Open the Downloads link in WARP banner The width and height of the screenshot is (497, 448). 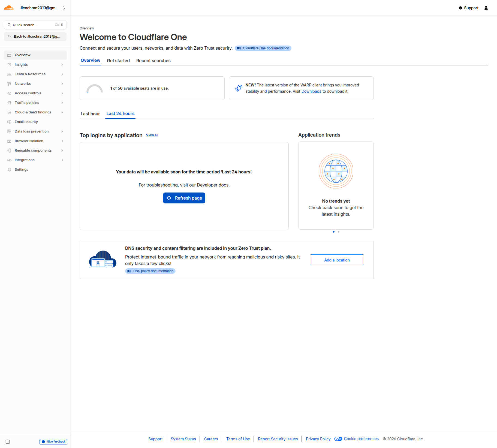(x=311, y=91)
